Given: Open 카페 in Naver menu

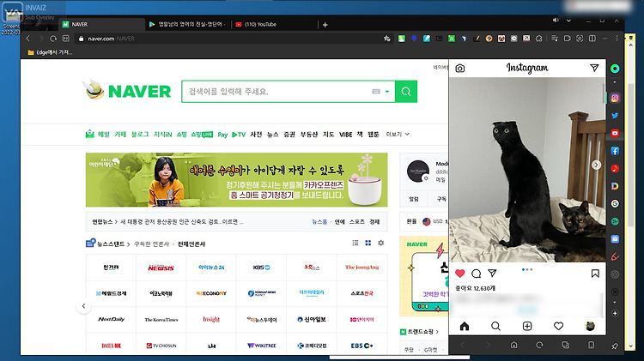Looking at the screenshot, I should coord(120,134).
